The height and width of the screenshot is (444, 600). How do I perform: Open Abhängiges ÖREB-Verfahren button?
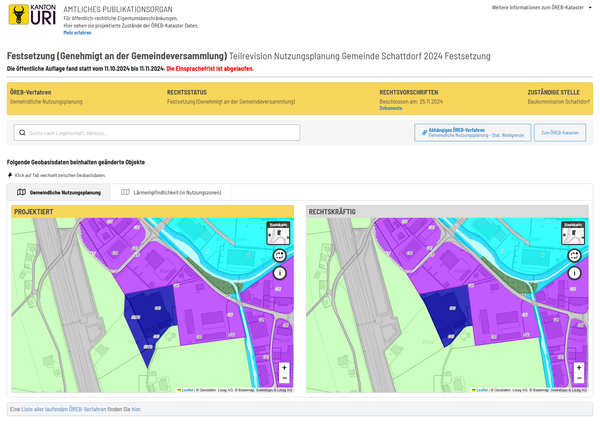coord(473,132)
